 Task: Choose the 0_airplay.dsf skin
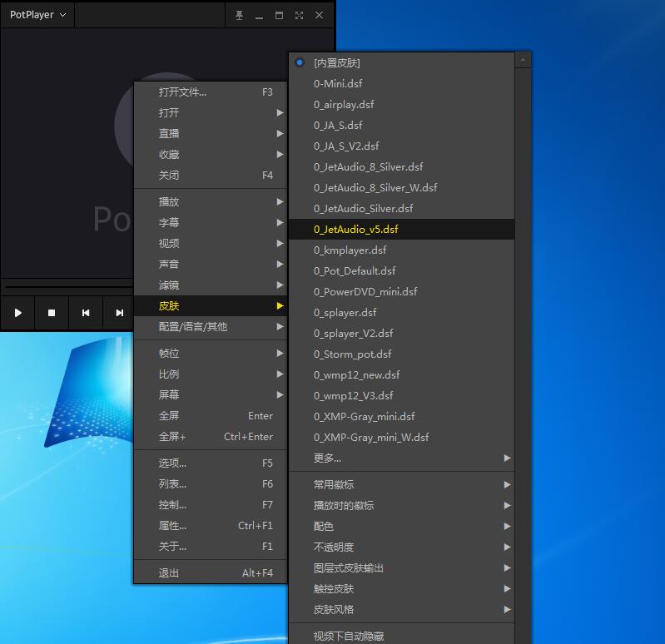[x=401, y=104]
